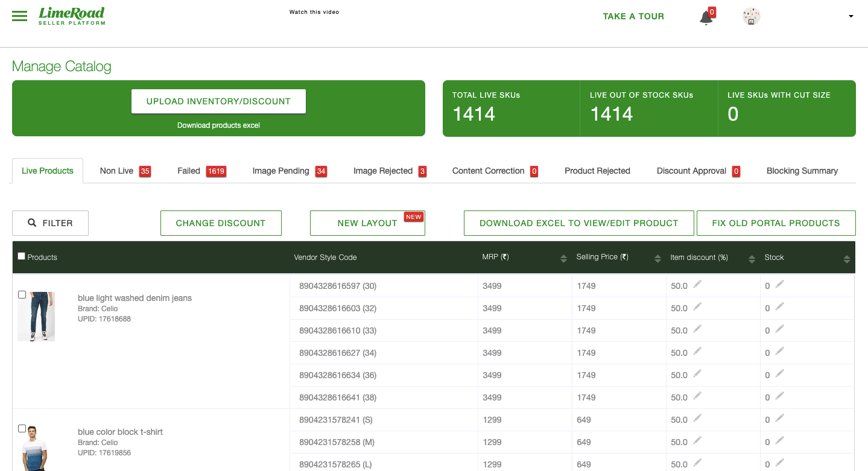868x471 pixels.
Task: Select the blue light washed denim jeans checkbox
Action: point(22,295)
